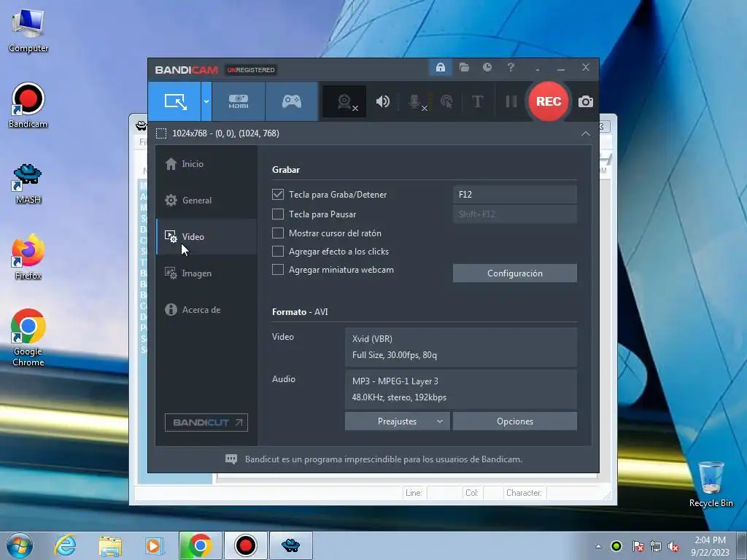Open the help question mark icon

[x=511, y=68]
